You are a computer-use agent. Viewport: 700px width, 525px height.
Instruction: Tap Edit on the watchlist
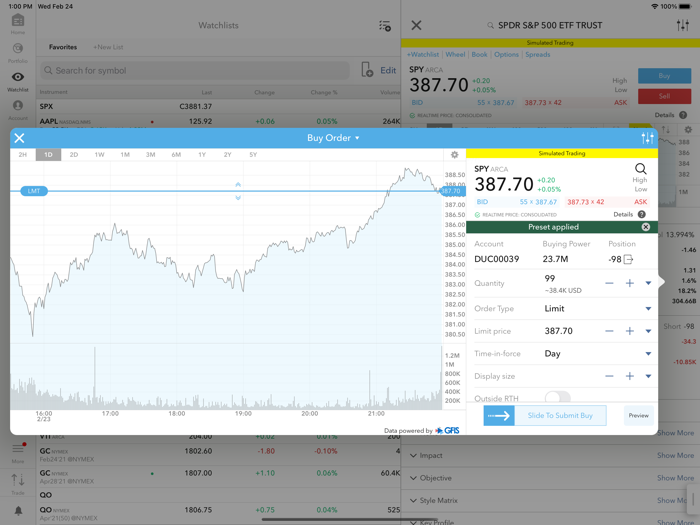coord(388,70)
